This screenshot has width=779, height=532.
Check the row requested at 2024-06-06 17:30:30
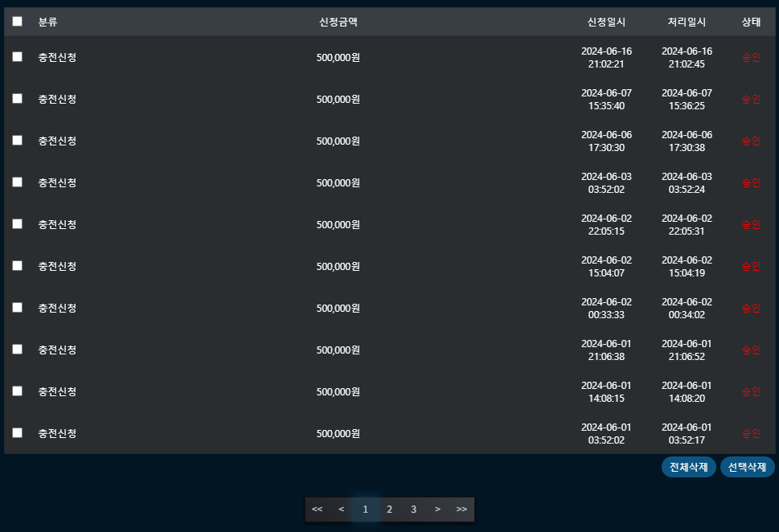point(17,141)
